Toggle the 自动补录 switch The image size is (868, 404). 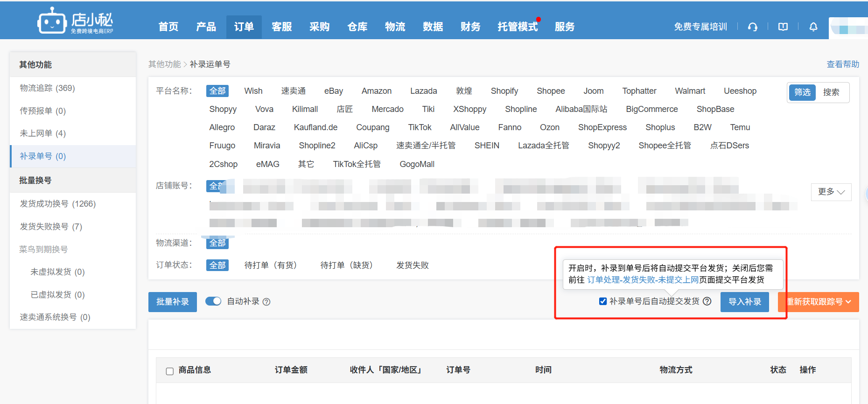tap(213, 301)
